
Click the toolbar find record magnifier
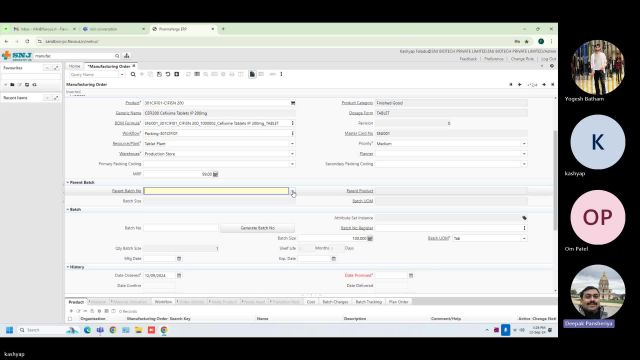[133, 74]
